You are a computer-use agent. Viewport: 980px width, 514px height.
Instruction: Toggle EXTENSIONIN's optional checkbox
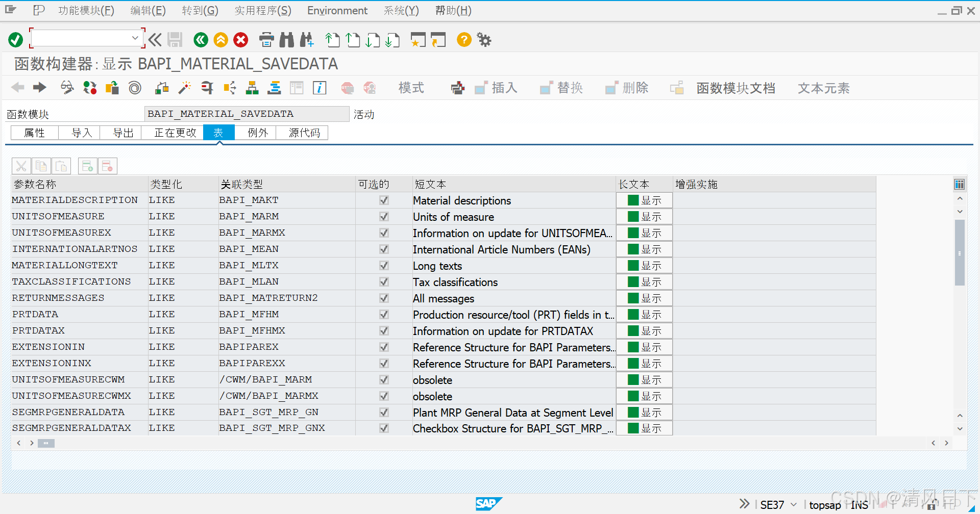click(383, 347)
